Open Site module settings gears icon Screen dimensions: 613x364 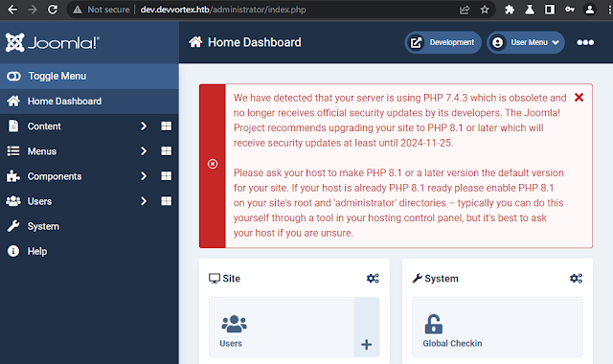(373, 279)
